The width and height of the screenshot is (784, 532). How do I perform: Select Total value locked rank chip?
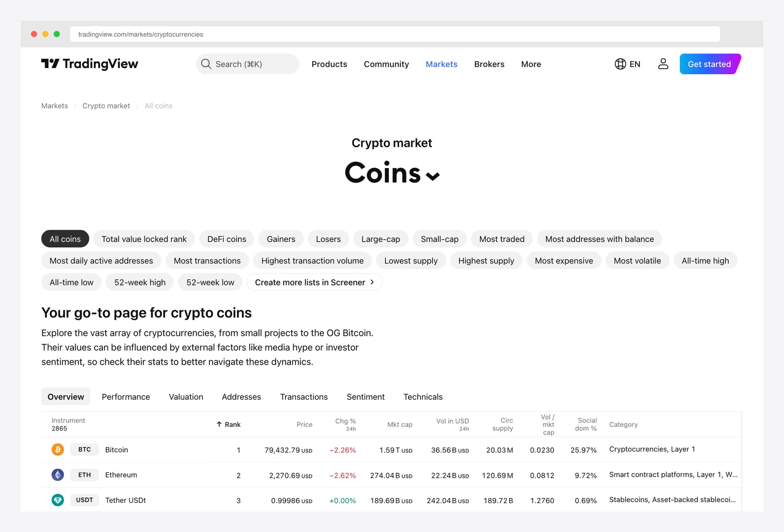pos(144,239)
